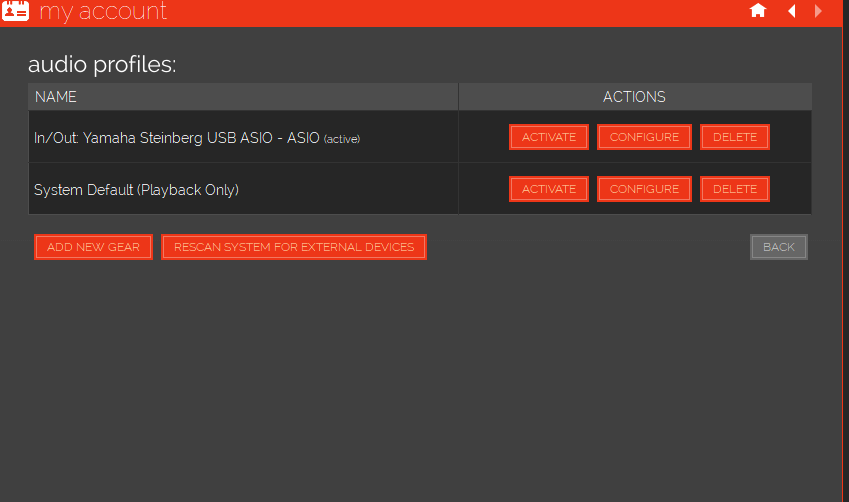Viewport: 849px width, 502px height.
Task: Click the ACTIONS column header
Action: coord(634,97)
